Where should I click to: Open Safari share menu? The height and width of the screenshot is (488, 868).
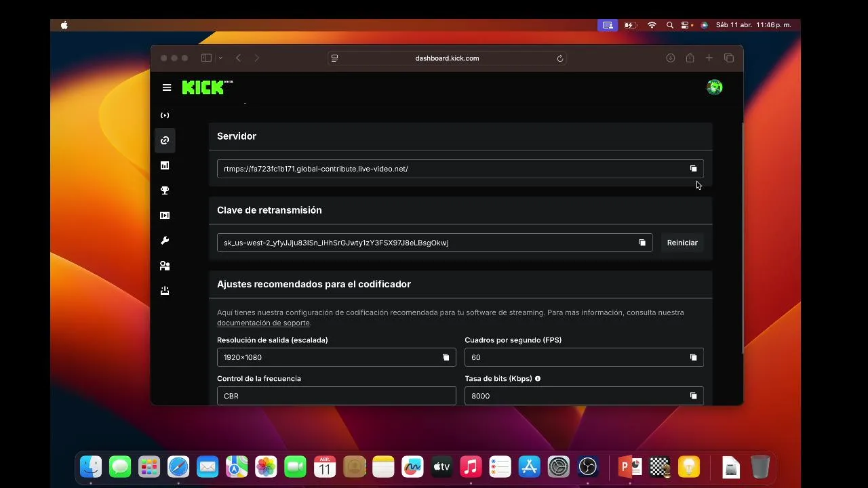(x=690, y=58)
